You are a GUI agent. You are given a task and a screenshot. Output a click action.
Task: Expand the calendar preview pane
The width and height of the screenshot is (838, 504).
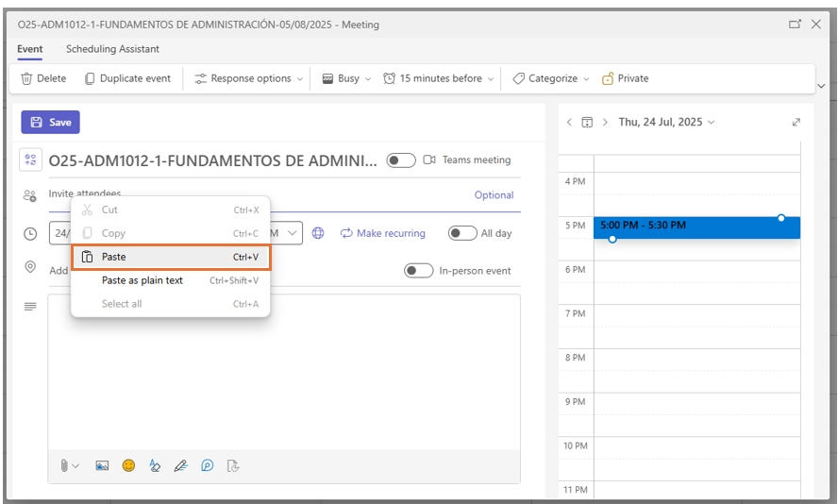(796, 123)
